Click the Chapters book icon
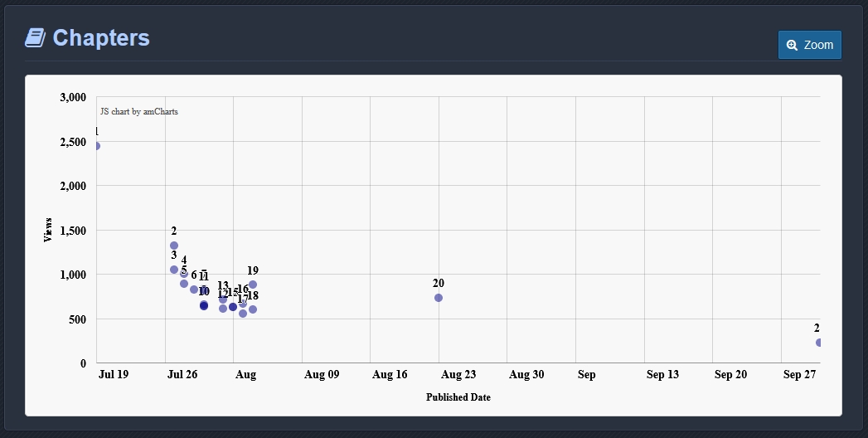 pos(35,38)
